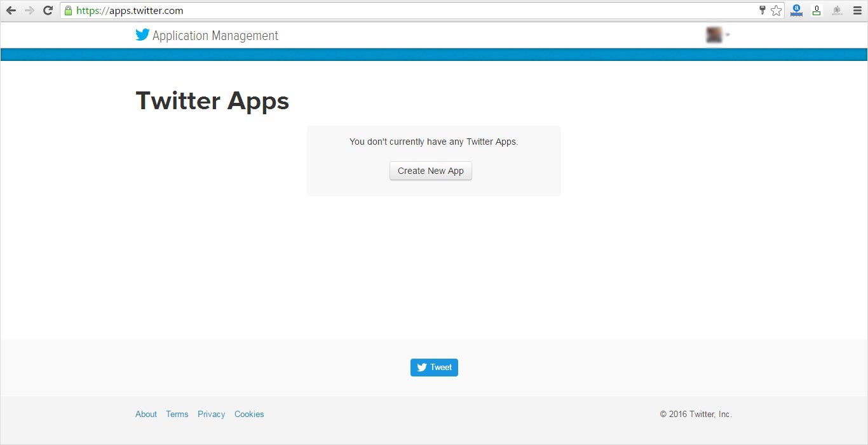
Task: Click the blue Tweet button
Action: click(x=434, y=368)
